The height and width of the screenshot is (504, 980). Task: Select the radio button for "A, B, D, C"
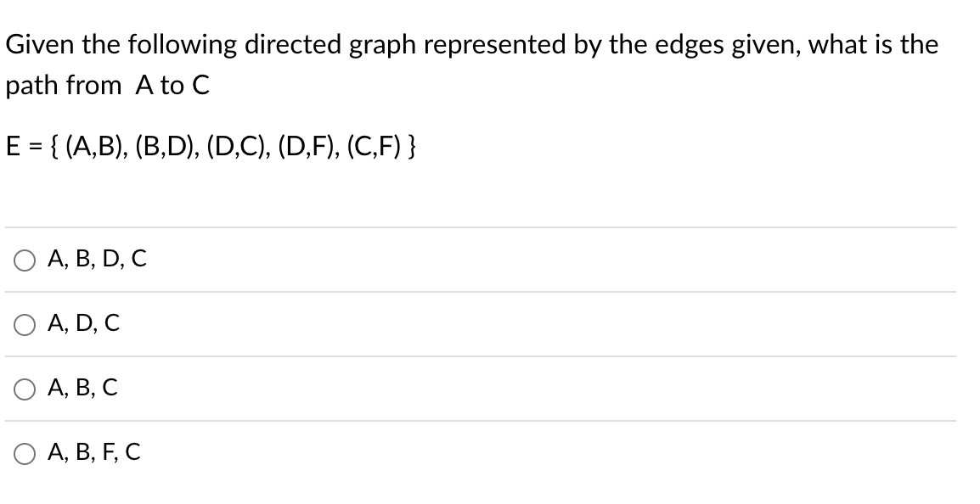[24, 260]
